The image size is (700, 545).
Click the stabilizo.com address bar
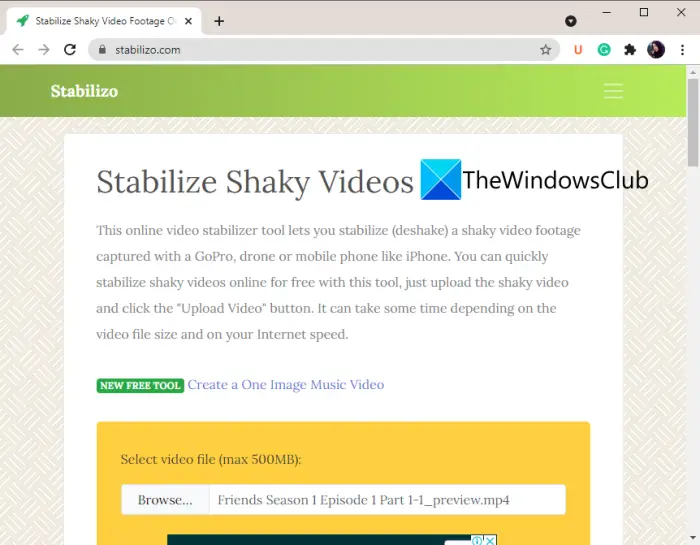324,50
